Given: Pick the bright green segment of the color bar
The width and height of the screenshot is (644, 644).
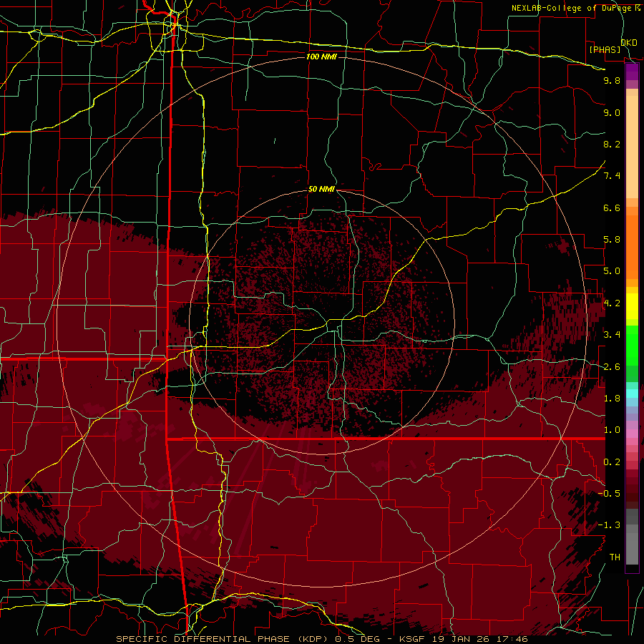Looking at the screenshot, I should click(x=632, y=345).
